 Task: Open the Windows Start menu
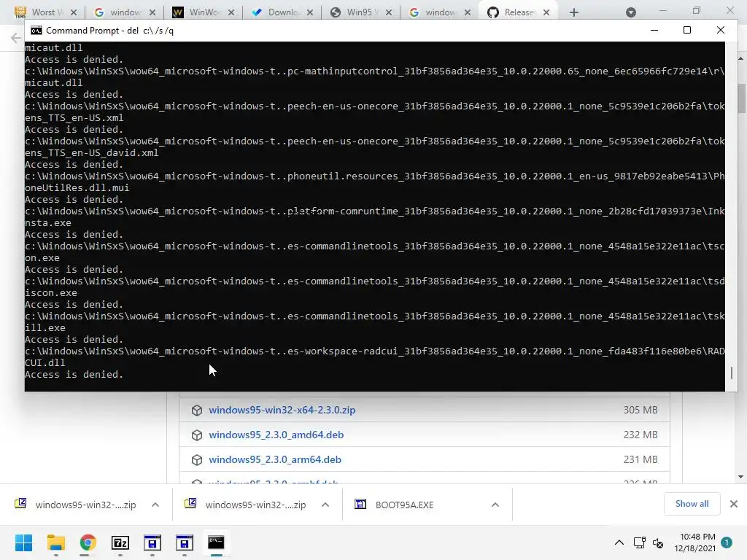click(23, 542)
